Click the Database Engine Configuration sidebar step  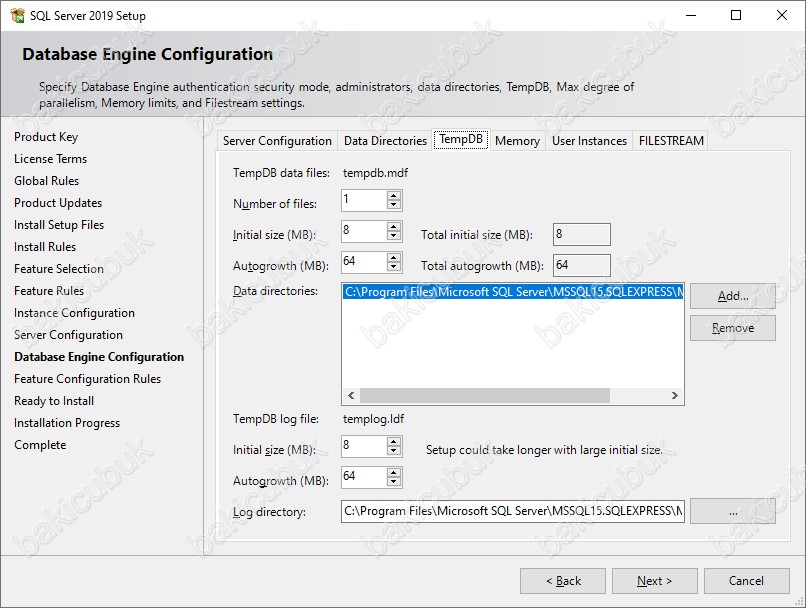click(99, 357)
